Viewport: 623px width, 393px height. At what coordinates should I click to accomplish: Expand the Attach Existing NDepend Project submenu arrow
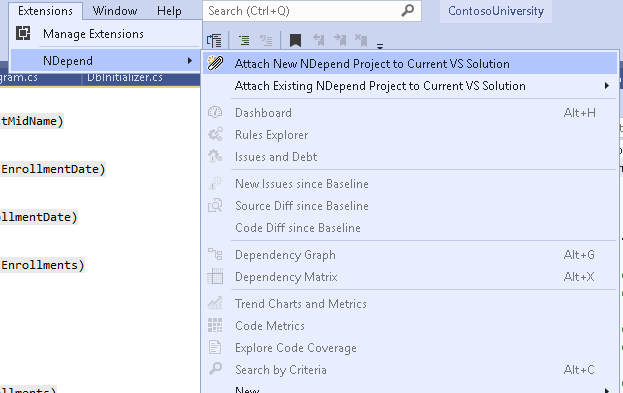pos(607,86)
